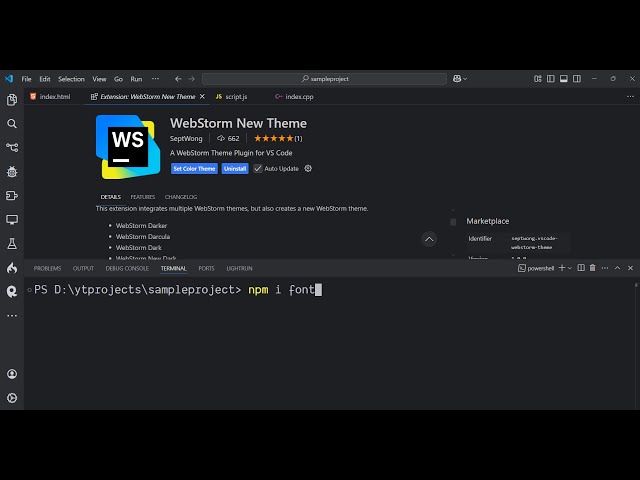The image size is (640, 480).
Task: Click the five-star rating of the extension
Action: click(273, 139)
